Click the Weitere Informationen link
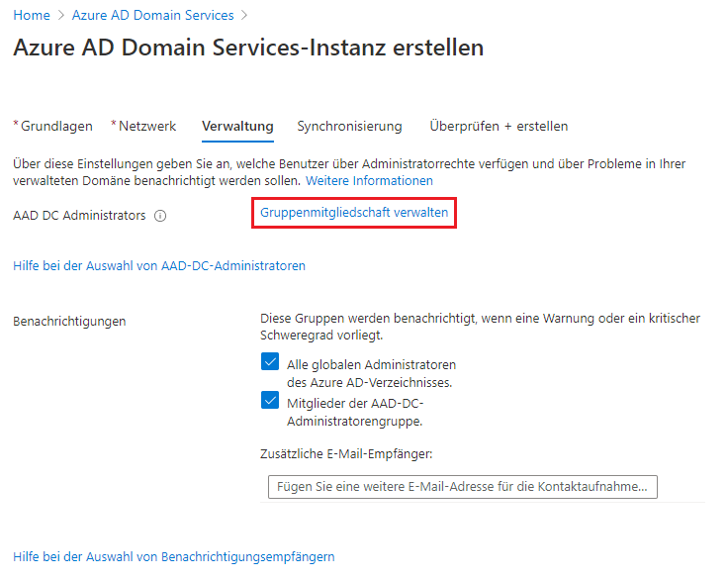This screenshot has width=728, height=579. (x=369, y=181)
